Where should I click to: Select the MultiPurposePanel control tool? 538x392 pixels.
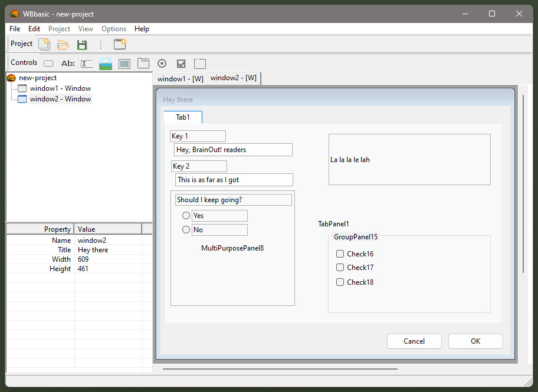[x=124, y=63]
